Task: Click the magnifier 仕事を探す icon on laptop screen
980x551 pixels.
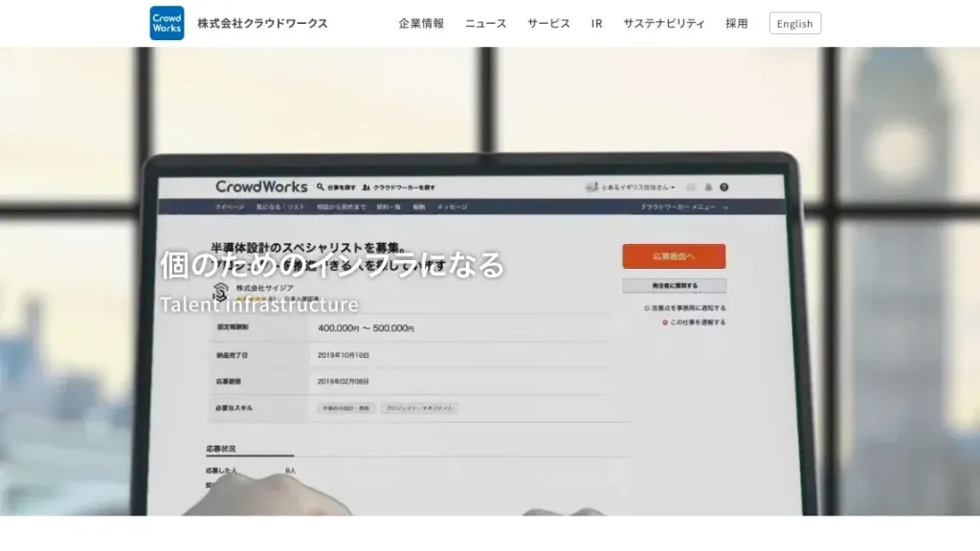Action: coord(321,187)
